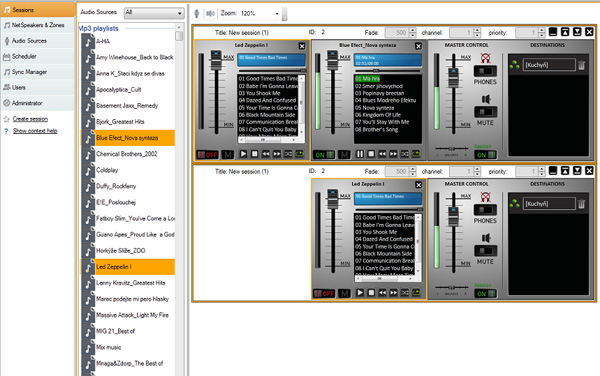Toggle the PHONES switch in top session master control

click(485, 71)
